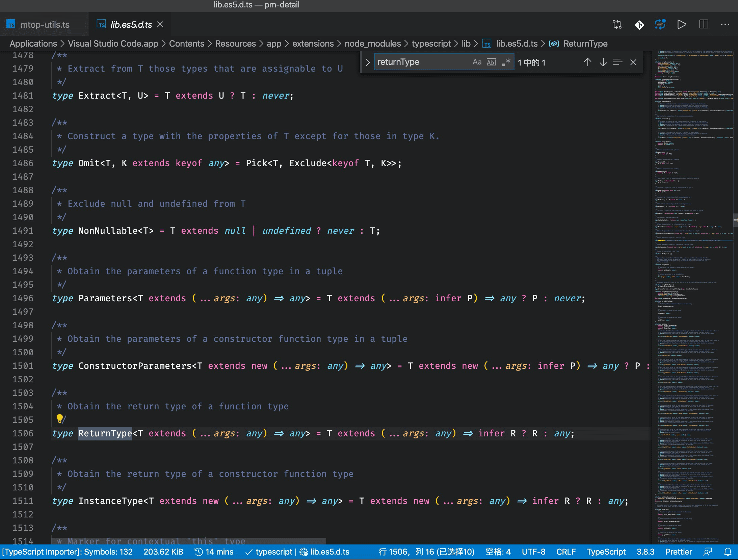
Task: Close the lib.es5.d.ts tab
Action: pos(160,24)
